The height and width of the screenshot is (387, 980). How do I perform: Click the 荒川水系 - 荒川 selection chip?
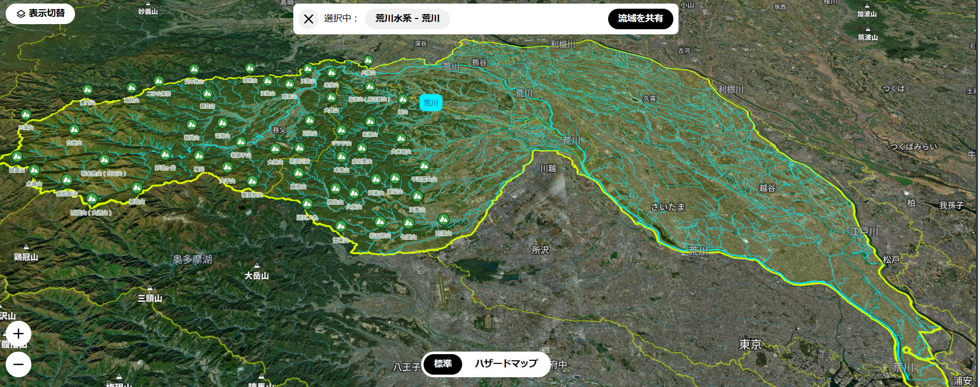point(407,18)
